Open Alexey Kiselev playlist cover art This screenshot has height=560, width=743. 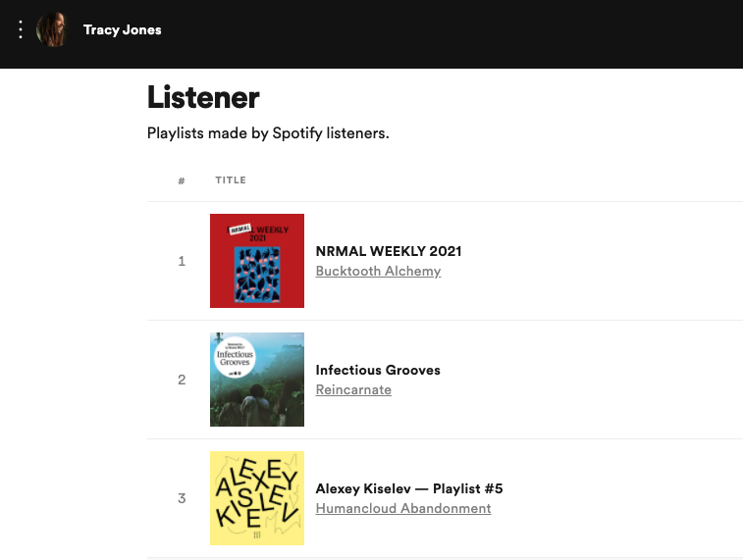click(257, 498)
